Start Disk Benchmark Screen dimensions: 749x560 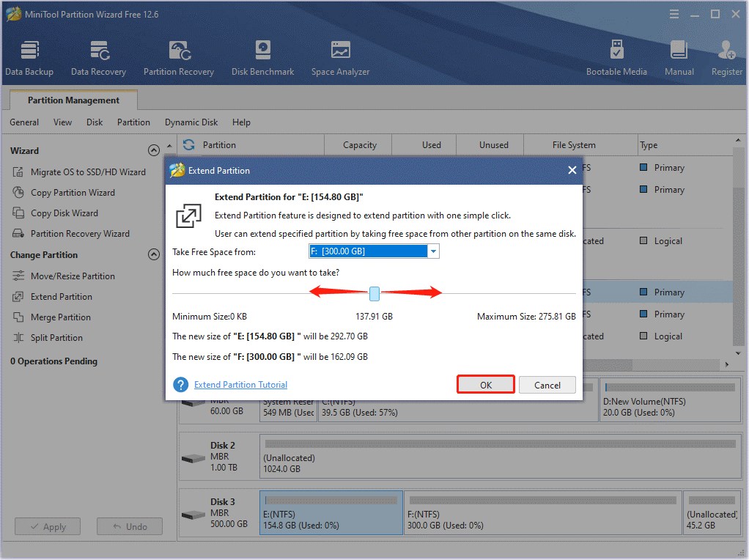click(x=262, y=59)
